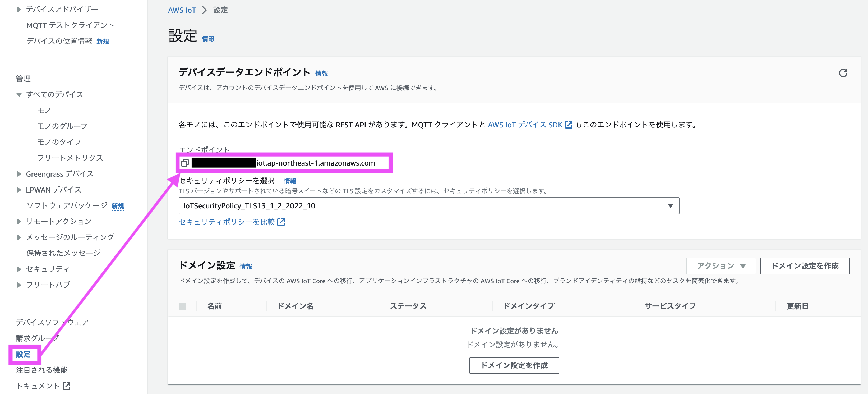Copy the endpoint address with copy icon
This screenshot has width=868, height=394.
pos(185,163)
